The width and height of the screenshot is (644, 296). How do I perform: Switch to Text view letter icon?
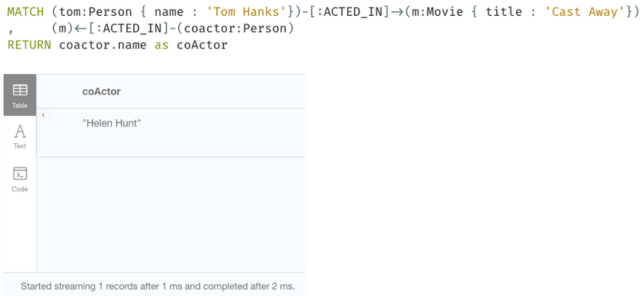click(x=19, y=131)
